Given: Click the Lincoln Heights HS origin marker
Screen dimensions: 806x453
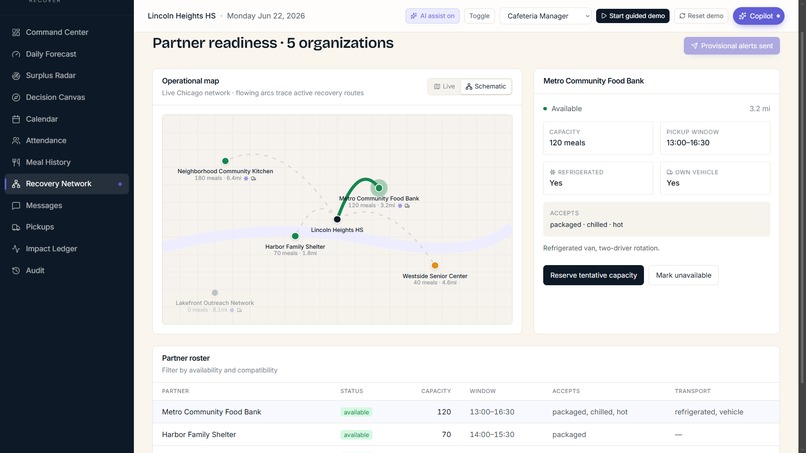Looking at the screenshot, I should (x=337, y=219).
